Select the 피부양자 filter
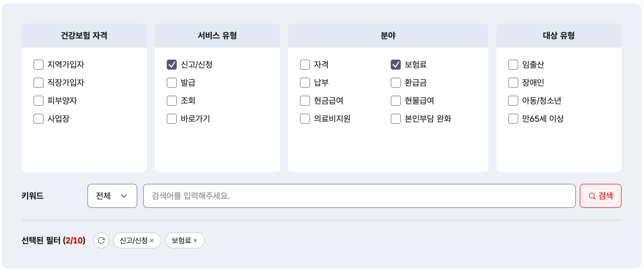Image resolution: width=644 pixels, height=270 pixels. click(x=38, y=101)
